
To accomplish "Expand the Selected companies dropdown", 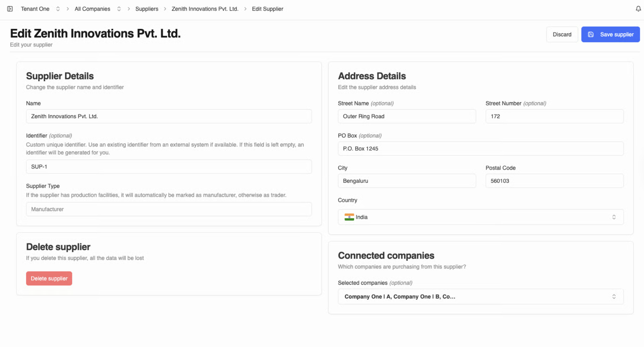I will tap(480, 297).
